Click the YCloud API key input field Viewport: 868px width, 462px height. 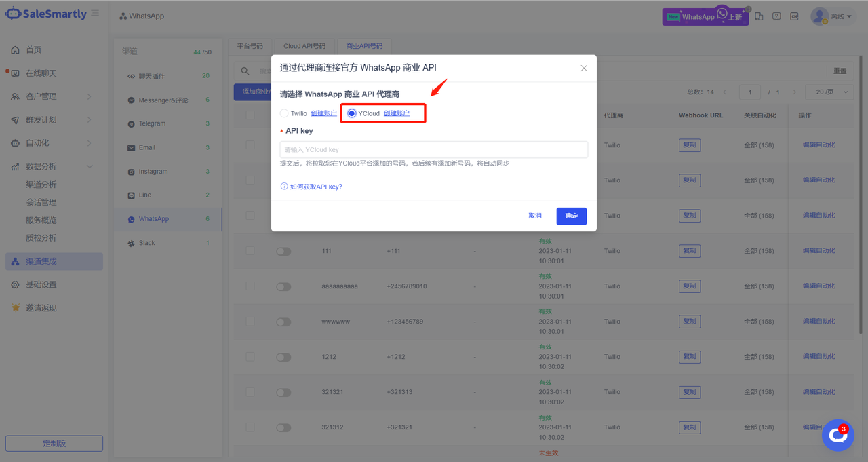pos(433,149)
